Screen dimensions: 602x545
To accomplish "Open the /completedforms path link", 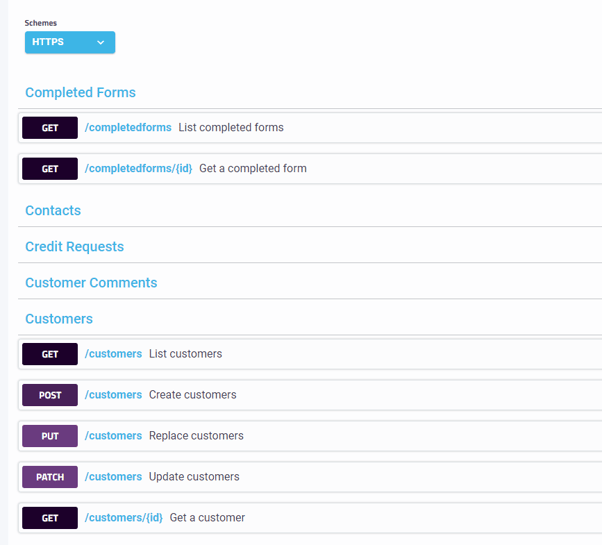I will pos(128,128).
